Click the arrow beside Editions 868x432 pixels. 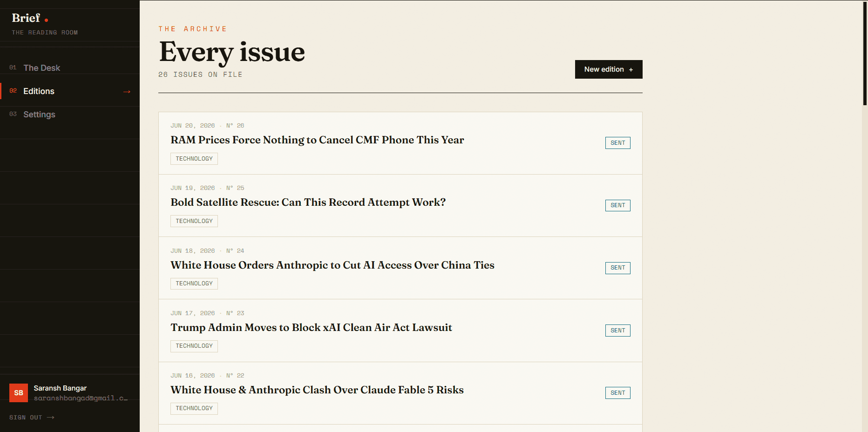point(127,92)
